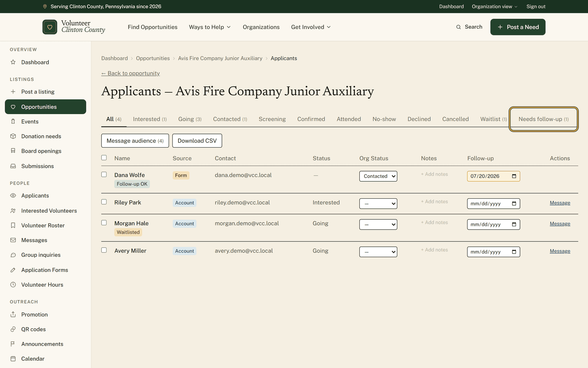The width and height of the screenshot is (588, 368).
Task: Switch to the Waitlist tab
Action: click(494, 119)
